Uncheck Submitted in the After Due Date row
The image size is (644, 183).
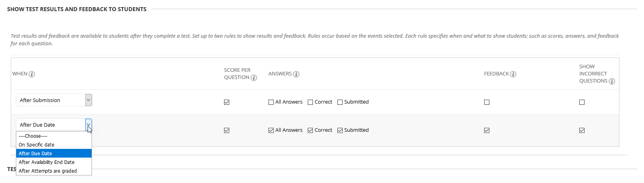point(340,130)
